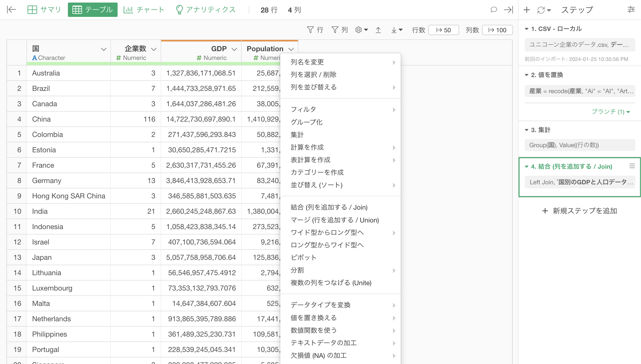The height and width of the screenshot is (364, 641).
Task: Click the upload arrow icon in the table toolbar
Action: [x=378, y=30]
